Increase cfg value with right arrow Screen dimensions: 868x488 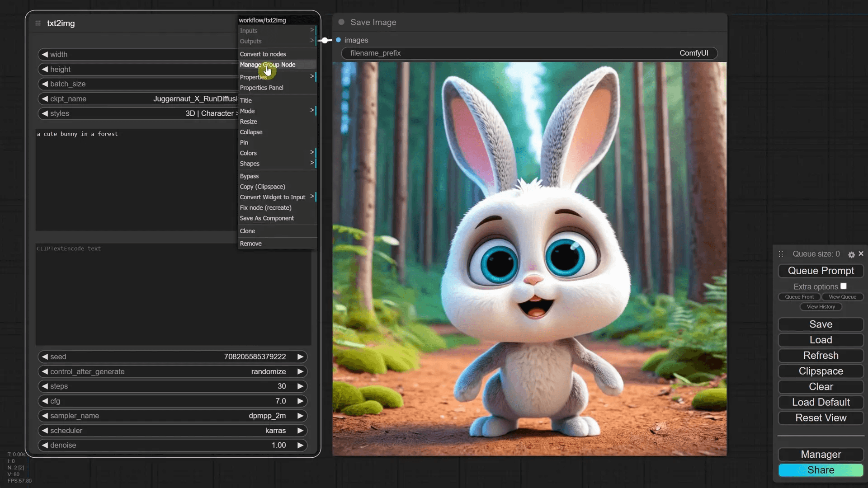click(x=300, y=401)
